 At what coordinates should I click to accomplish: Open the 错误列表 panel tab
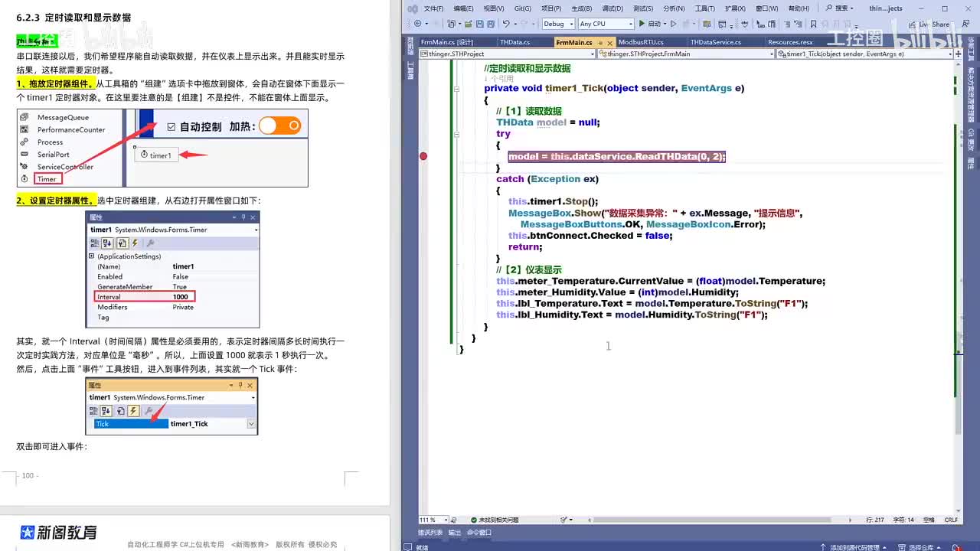pos(430,533)
